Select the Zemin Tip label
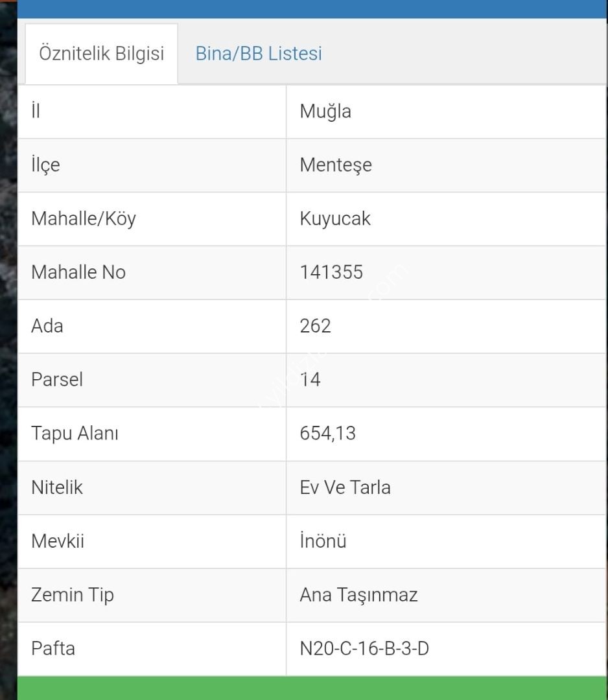The height and width of the screenshot is (700, 608). [73, 595]
